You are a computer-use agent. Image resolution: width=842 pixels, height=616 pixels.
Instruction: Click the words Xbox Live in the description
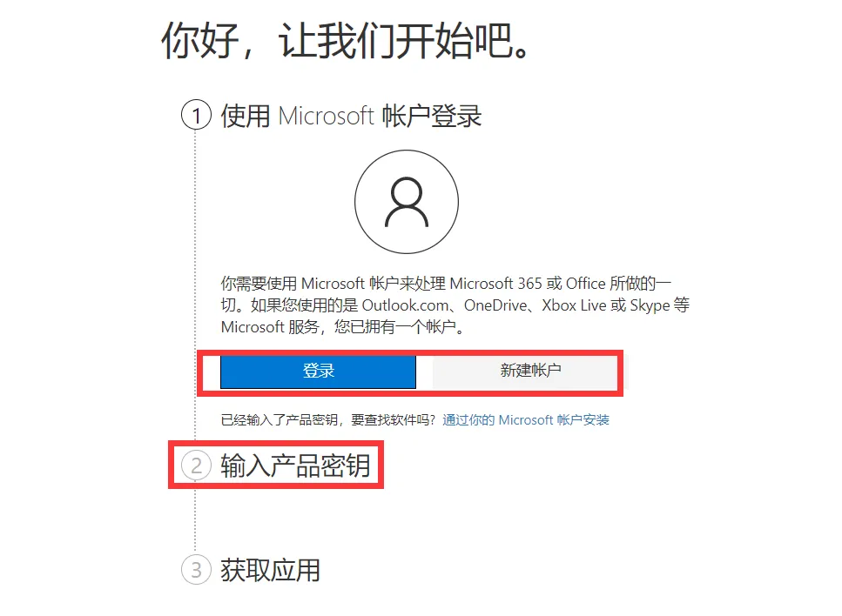coord(574,305)
